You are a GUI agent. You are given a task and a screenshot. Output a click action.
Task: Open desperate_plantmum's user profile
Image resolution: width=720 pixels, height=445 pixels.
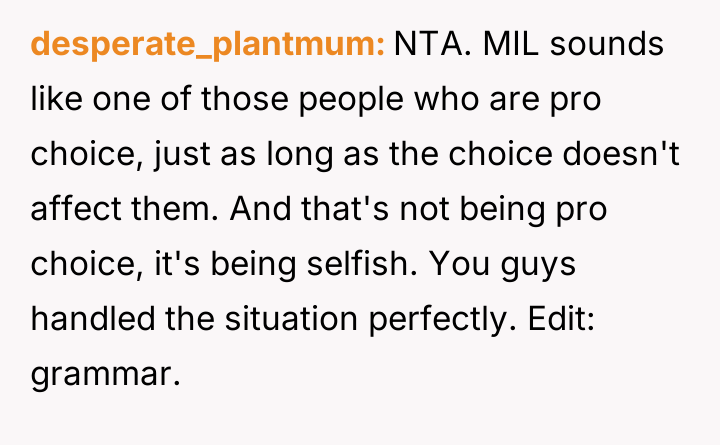(x=208, y=46)
